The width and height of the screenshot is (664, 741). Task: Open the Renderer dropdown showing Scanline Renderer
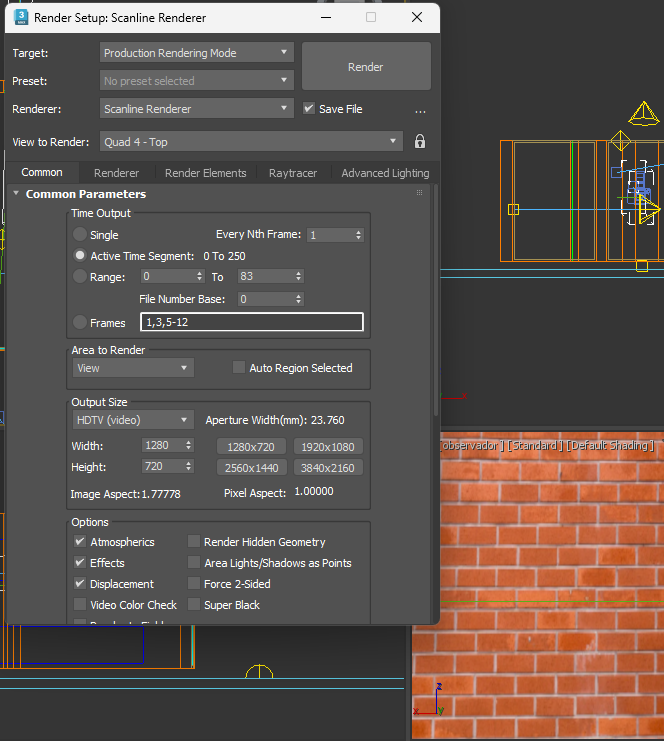point(197,109)
